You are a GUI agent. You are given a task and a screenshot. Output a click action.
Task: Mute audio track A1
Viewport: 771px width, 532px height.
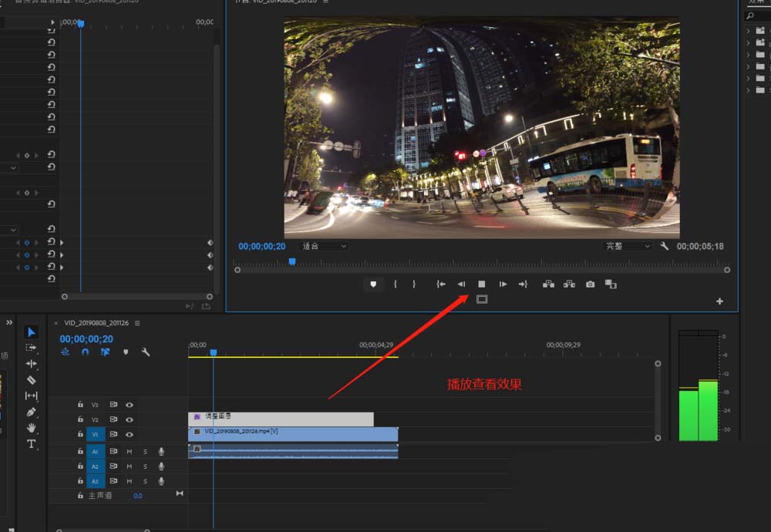coord(130,451)
